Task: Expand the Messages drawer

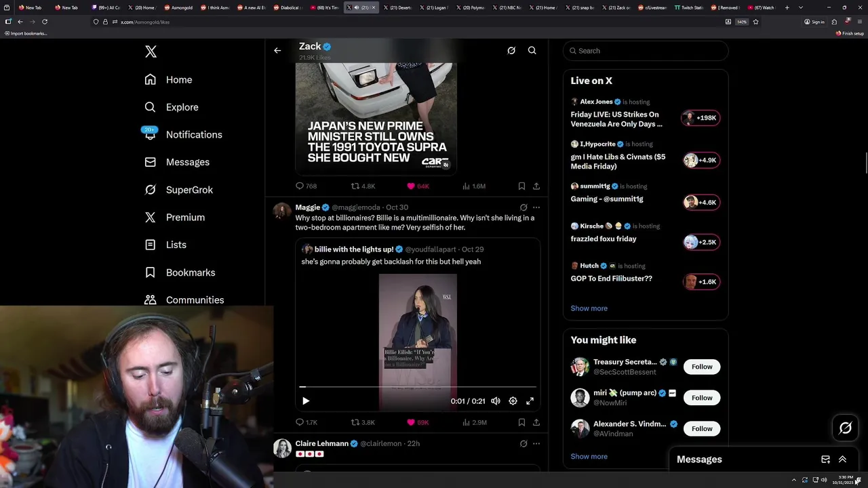Action: pos(842,460)
